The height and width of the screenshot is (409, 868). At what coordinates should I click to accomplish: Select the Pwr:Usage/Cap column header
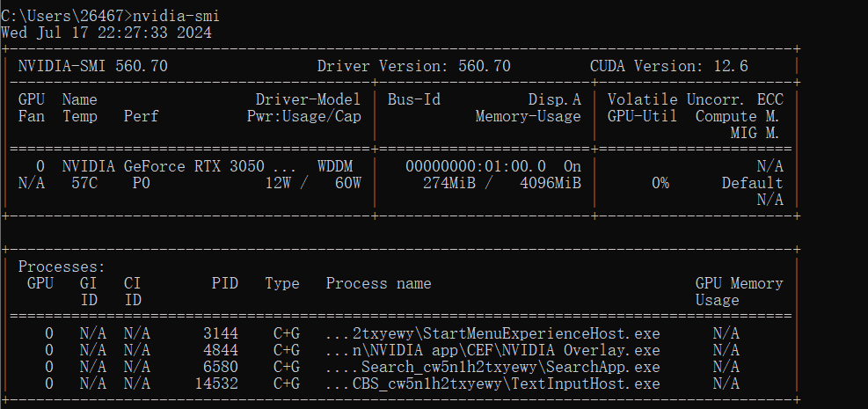(304, 116)
